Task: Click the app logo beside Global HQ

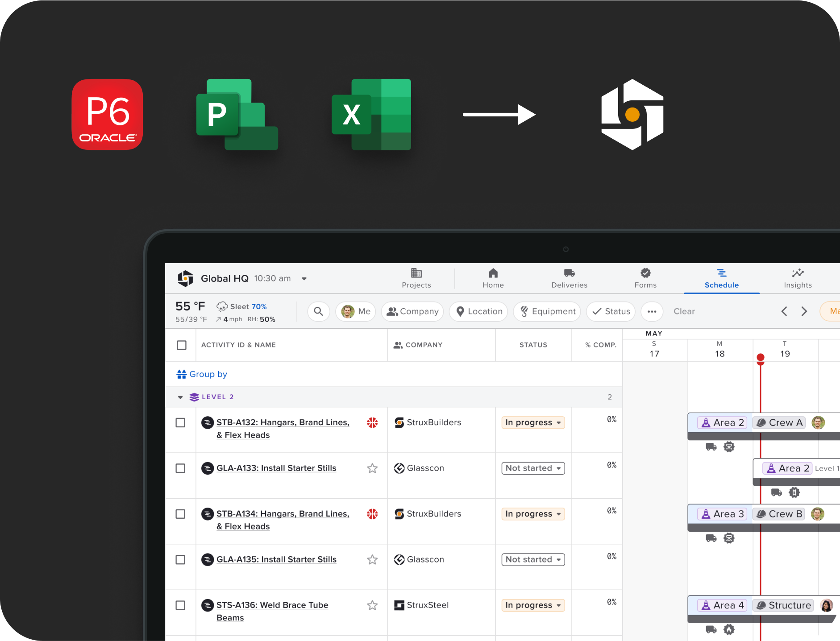Action: click(x=185, y=278)
